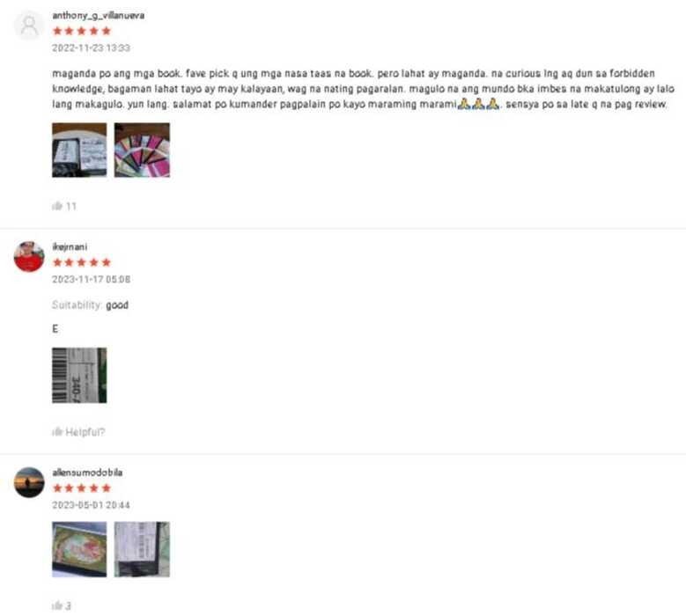The width and height of the screenshot is (686, 616).
Task: Click the 2022-11-23 review timestamp
Action: click(91, 48)
